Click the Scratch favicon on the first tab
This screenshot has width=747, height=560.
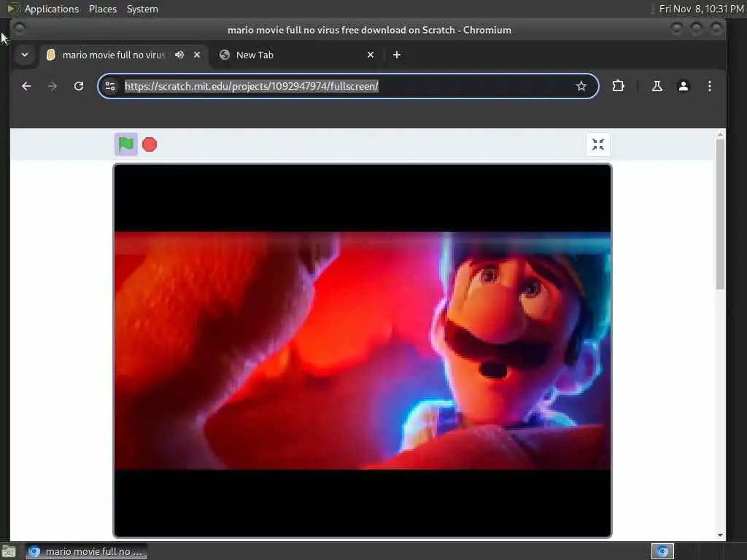point(51,55)
